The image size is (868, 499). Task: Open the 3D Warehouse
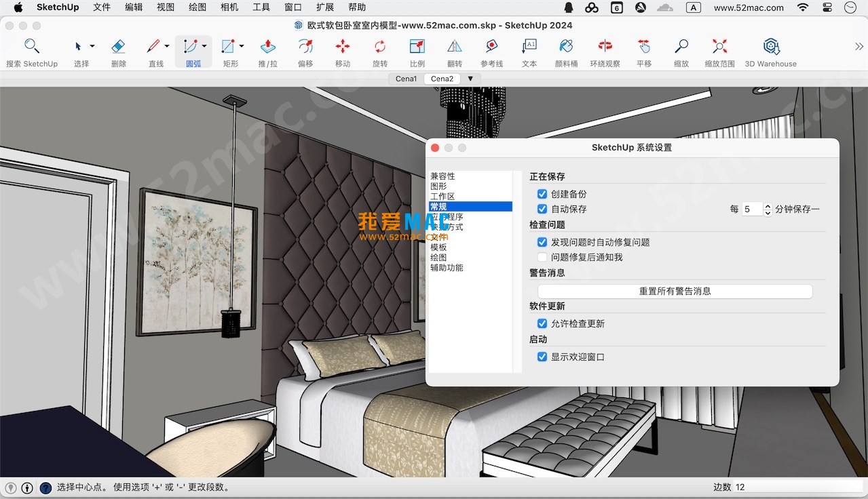pos(771,46)
